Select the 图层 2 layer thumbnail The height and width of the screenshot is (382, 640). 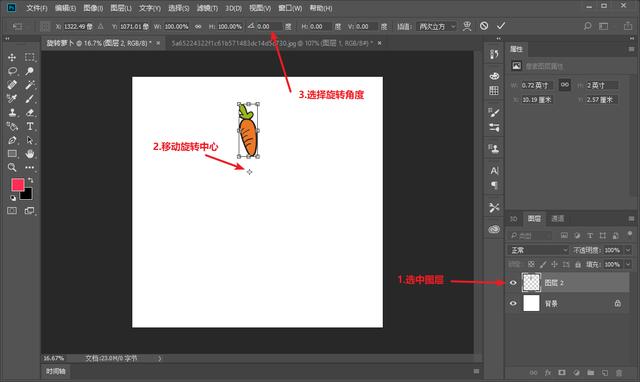point(531,282)
